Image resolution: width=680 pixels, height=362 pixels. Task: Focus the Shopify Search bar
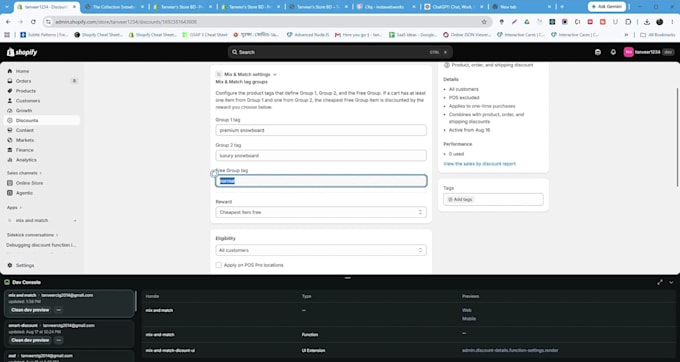pyautogui.click(x=340, y=52)
